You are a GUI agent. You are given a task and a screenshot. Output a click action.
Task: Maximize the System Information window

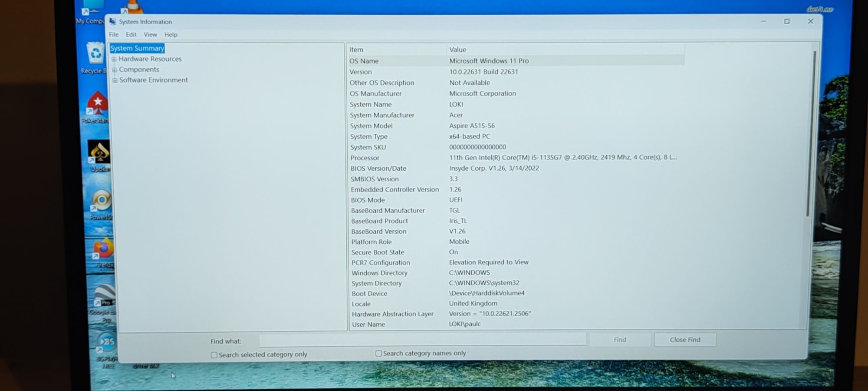[787, 21]
